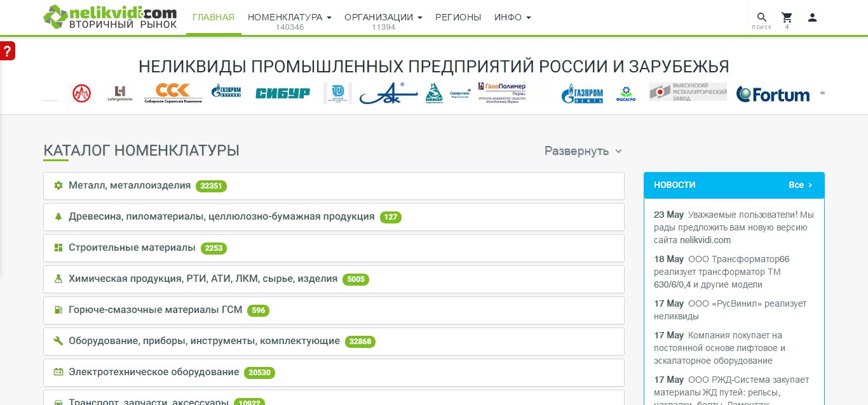Click the 20530 count badge
Screen dimensions: 868x405
pos(259,373)
